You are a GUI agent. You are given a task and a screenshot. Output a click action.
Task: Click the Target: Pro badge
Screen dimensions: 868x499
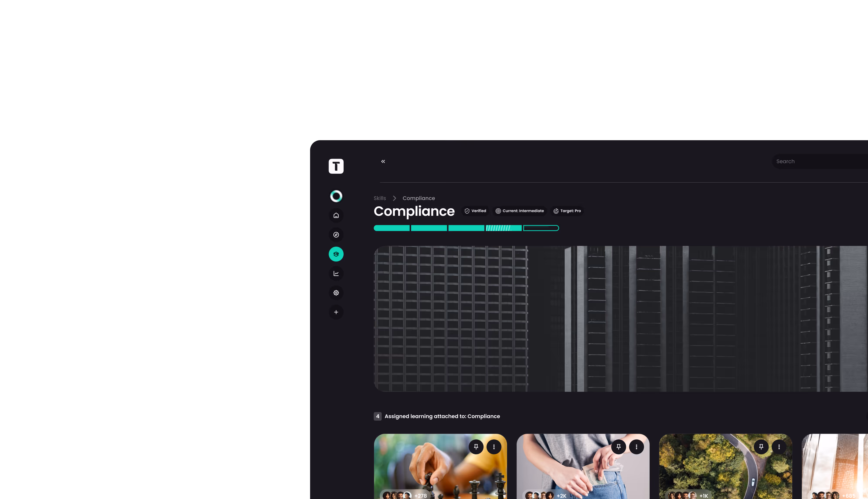pos(567,211)
